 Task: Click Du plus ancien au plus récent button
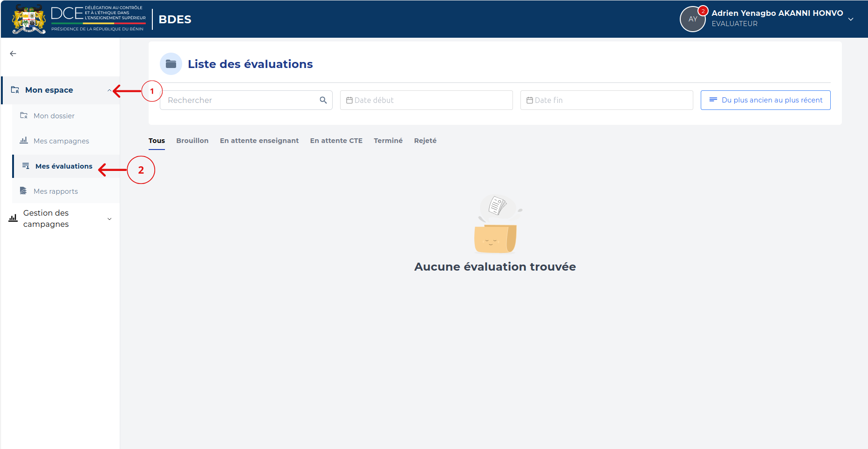[765, 100]
